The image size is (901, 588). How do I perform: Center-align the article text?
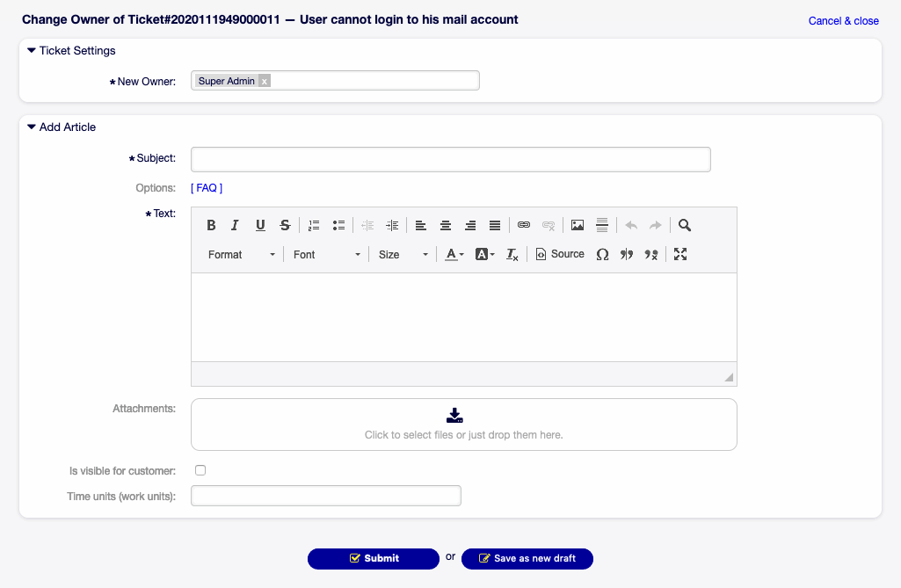point(446,225)
